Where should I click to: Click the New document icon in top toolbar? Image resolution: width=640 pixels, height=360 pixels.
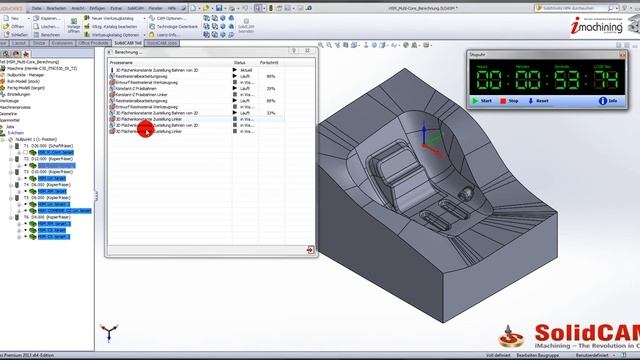click(193, 8)
